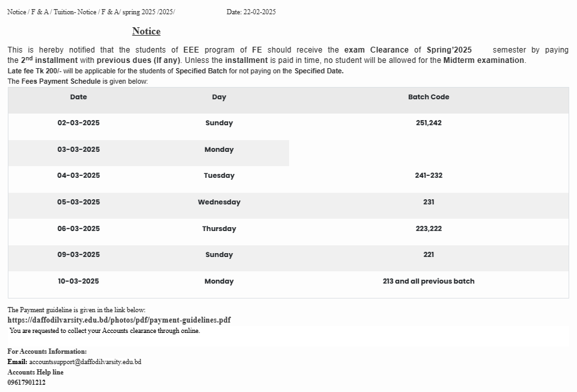Select batch code cell 241-232
The height and width of the screenshot is (392, 577).
(428, 175)
